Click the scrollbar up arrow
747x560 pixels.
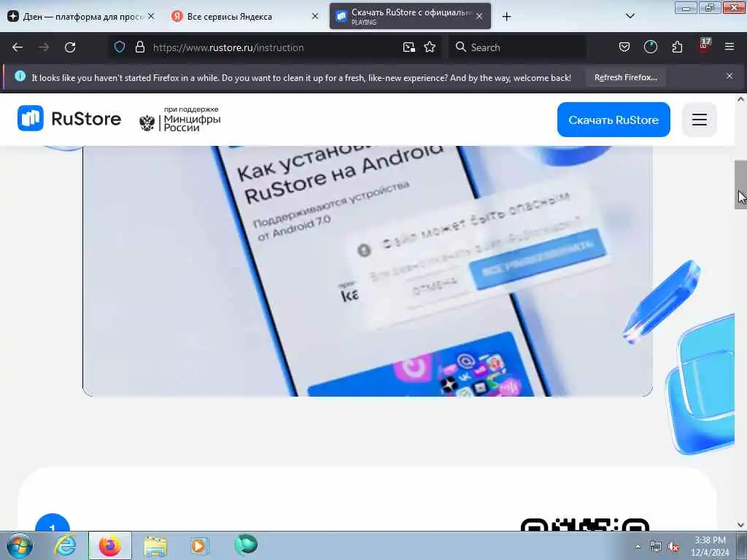pyautogui.click(x=740, y=99)
